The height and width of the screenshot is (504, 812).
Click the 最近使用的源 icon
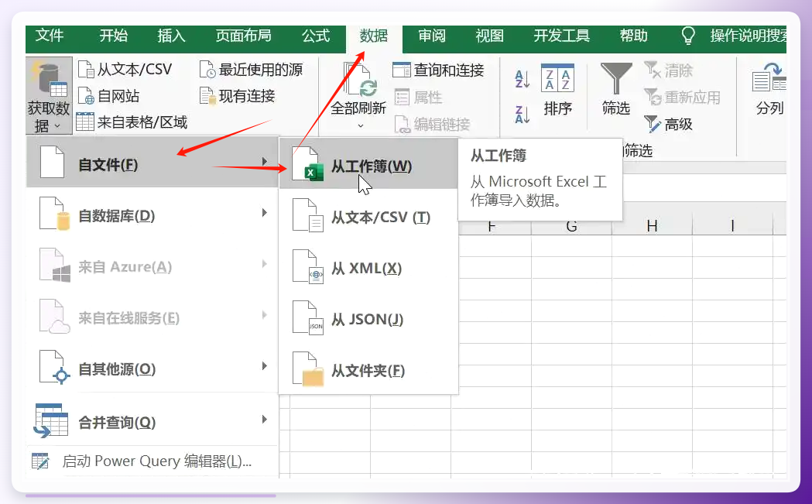207,69
